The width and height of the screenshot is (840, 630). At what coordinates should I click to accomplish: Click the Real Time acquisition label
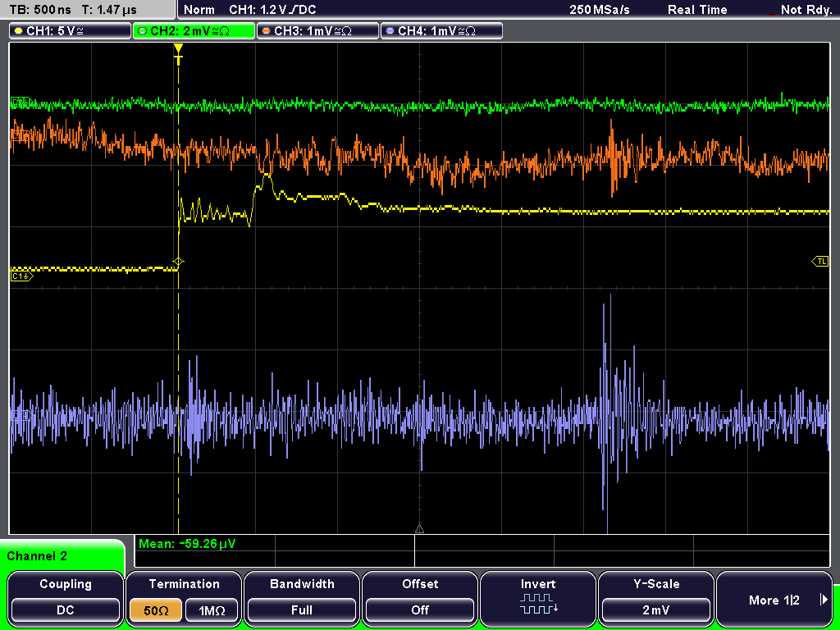click(697, 10)
